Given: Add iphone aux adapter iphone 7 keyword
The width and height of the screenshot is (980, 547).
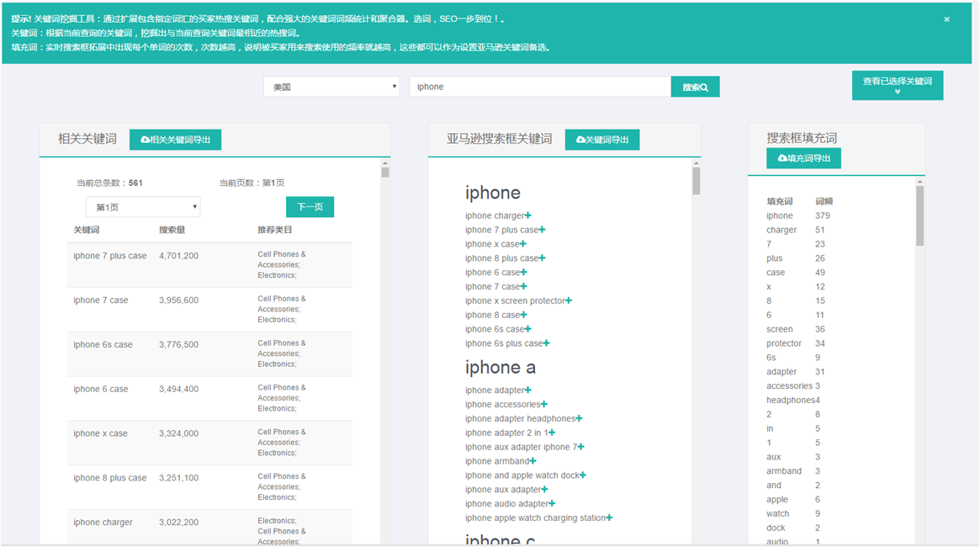Looking at the screenshot, I should pyautogui.click(x=580, y=447).
